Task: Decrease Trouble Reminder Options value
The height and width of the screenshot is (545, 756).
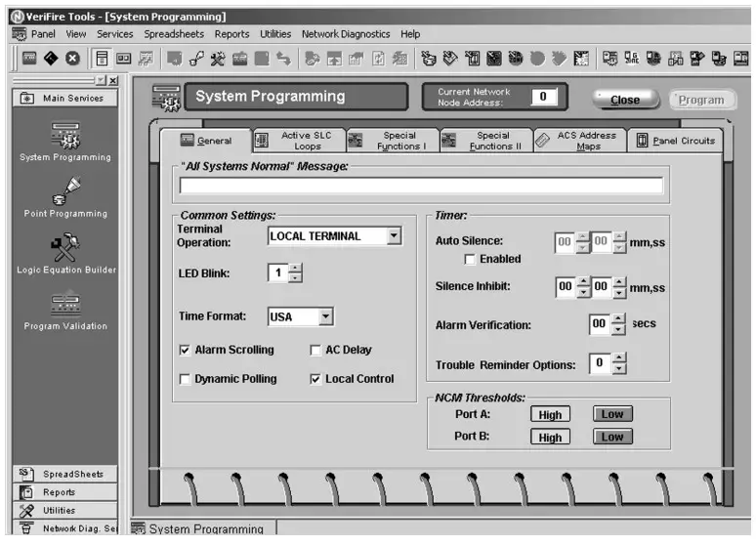Action: (x=619, y=368)
